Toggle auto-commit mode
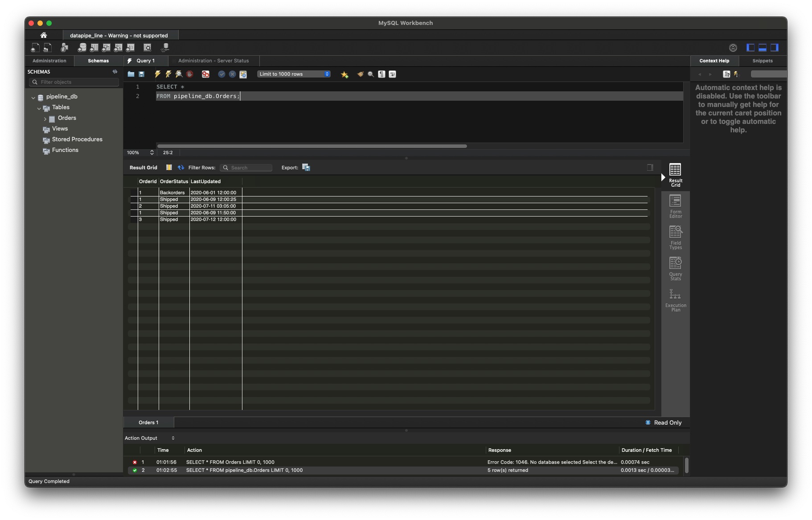812x520 pixels. (x=243, y=74)
